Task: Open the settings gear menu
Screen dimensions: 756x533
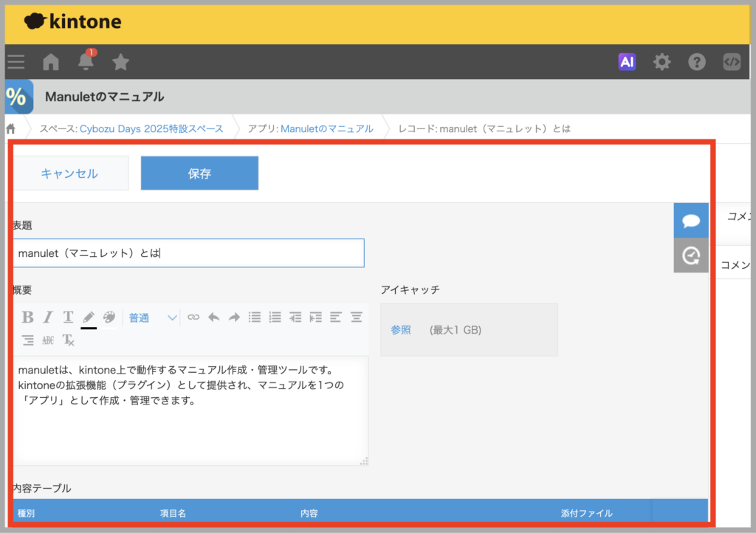Action: 662,62
